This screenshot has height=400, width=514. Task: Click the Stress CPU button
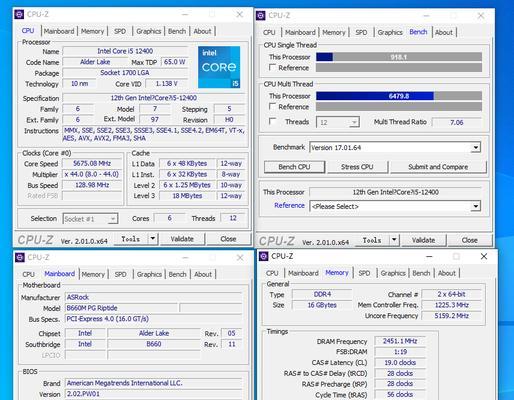pyautogui.click(x=357, y=167)
